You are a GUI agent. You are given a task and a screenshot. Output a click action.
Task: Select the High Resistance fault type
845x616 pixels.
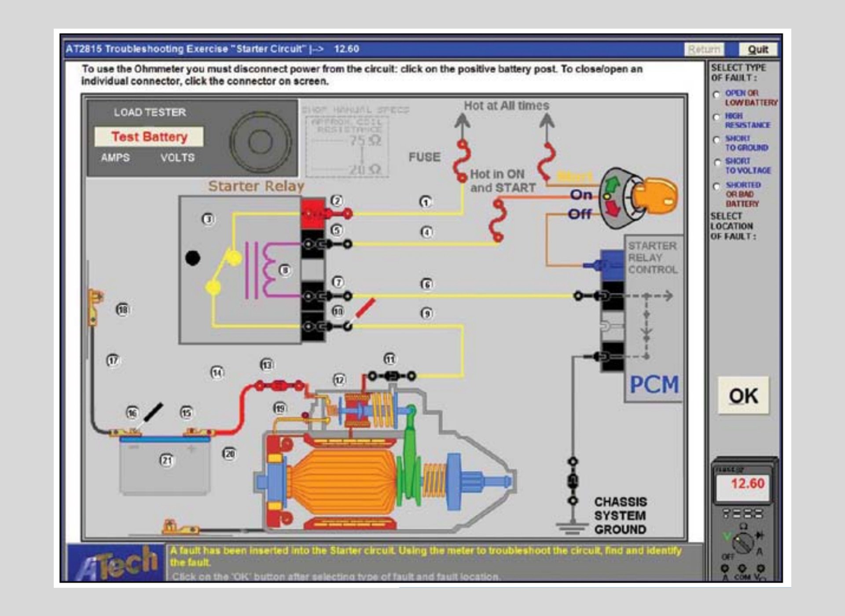point(716,117)
